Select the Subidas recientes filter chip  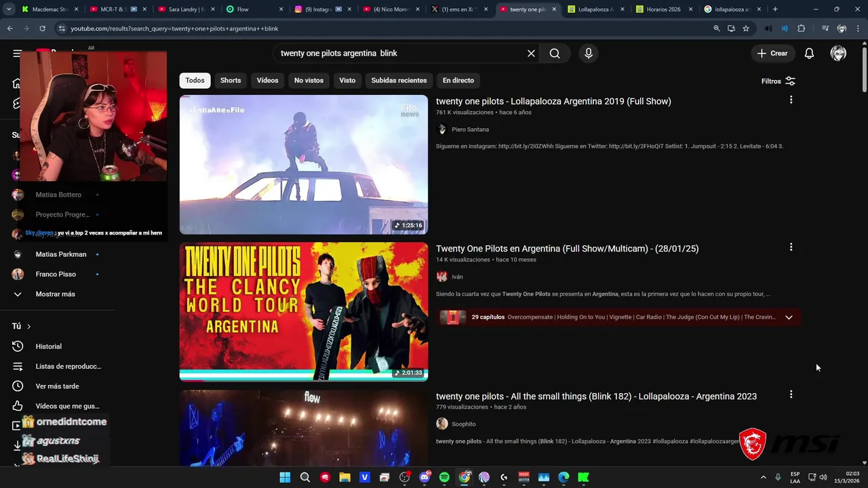399,80
